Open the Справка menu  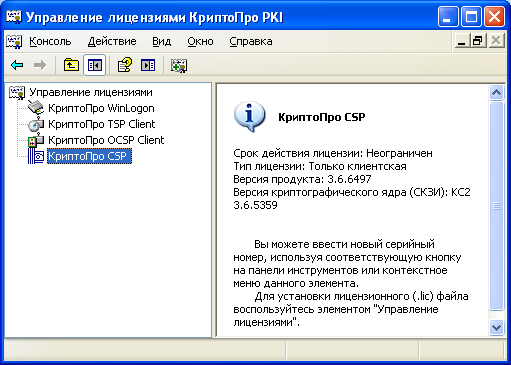point(251,41)
